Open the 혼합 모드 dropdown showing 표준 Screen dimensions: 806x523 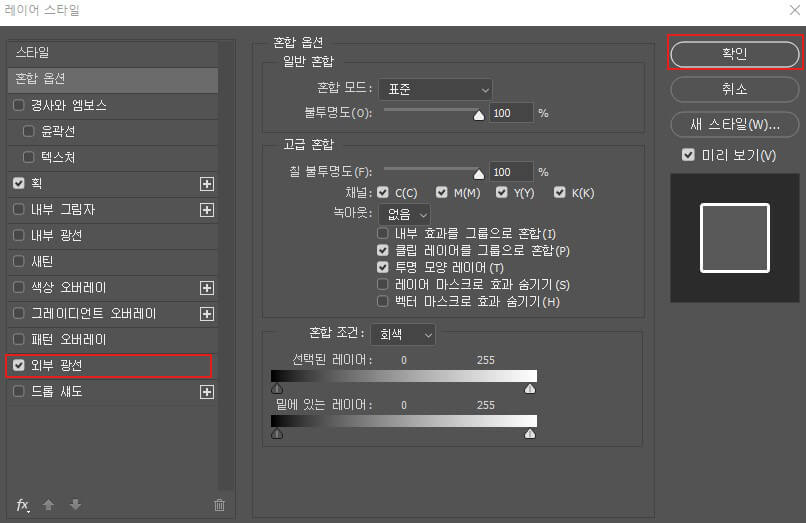(435, 89)
